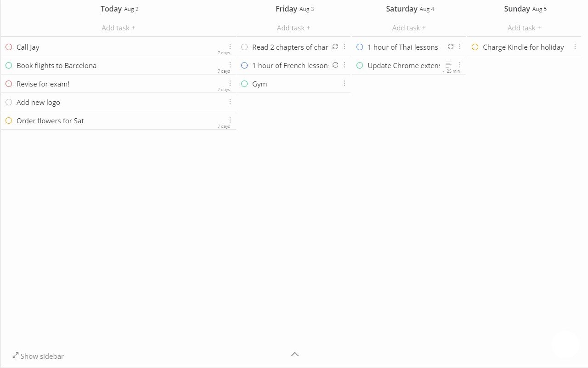Add a task under Saturday
This screenshot has height=368, width=588.
409,28
